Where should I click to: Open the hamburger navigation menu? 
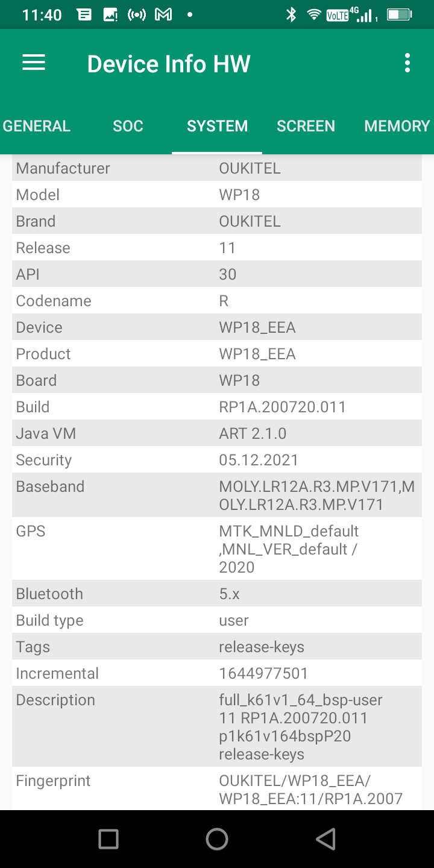pos(34,63)
